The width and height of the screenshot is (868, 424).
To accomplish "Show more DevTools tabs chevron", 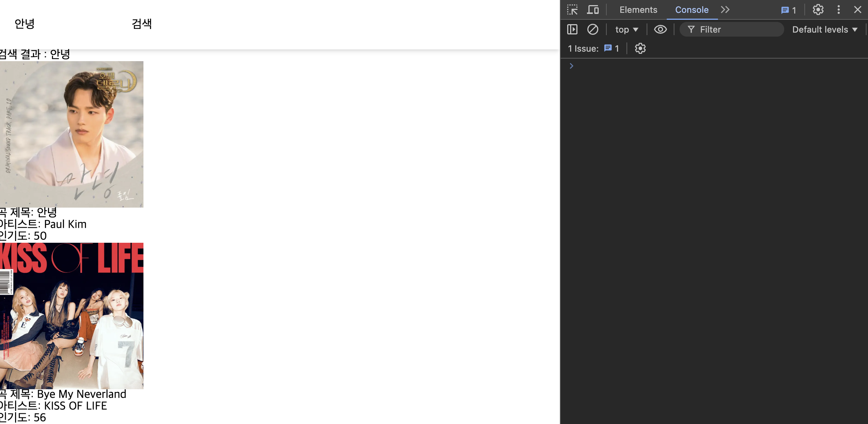I will pos(725,10).
